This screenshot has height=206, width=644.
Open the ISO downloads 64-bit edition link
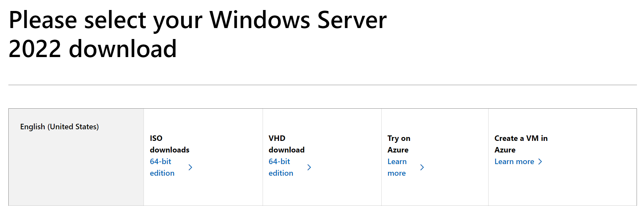click(x=162, y=167)
